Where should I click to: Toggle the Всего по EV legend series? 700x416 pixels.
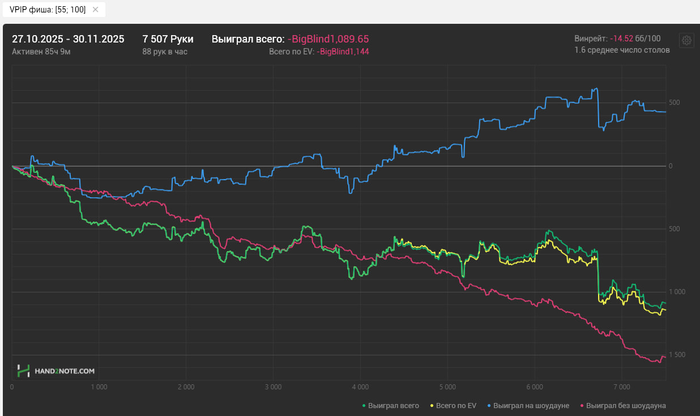[457, 405]
